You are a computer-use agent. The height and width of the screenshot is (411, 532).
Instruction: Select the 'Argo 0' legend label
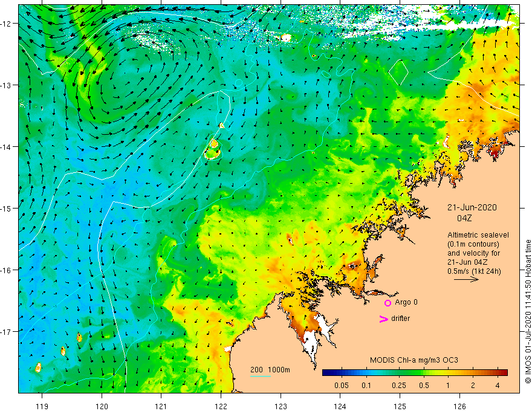click(x=406, y=302)
